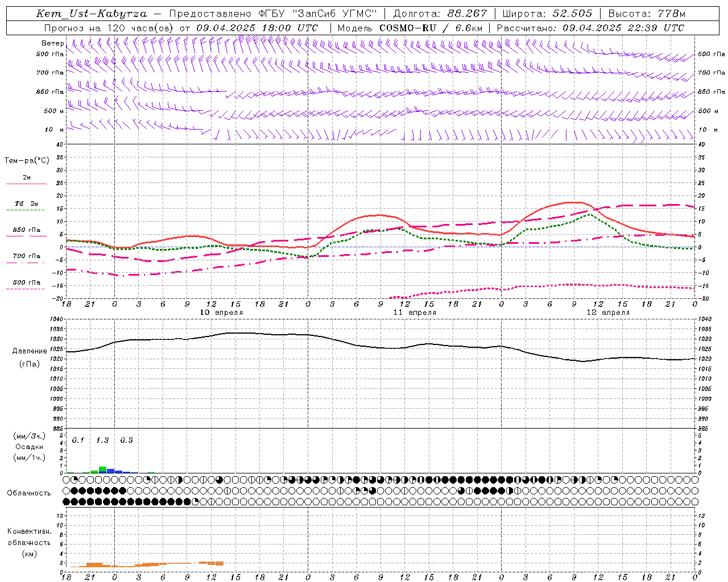728x582 pixels.
Task: Select the 700 гПа temperature legend entry
Action: click(x=26, y=256)
